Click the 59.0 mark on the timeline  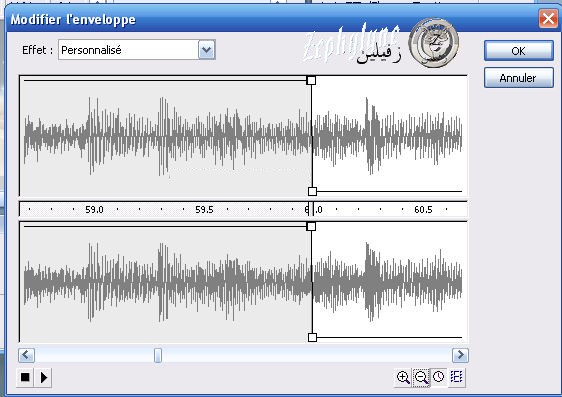pyautogui.click(x=95, y=210)
